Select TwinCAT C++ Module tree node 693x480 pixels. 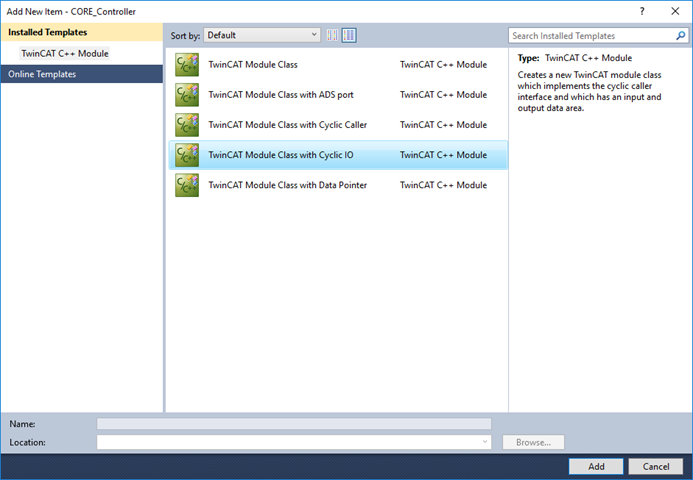pos(65,53)
